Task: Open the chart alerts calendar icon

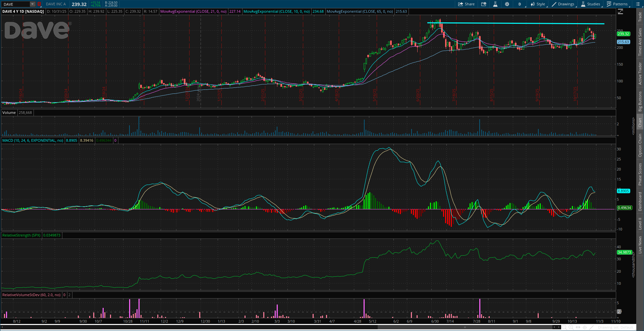Action: (484, 4)
